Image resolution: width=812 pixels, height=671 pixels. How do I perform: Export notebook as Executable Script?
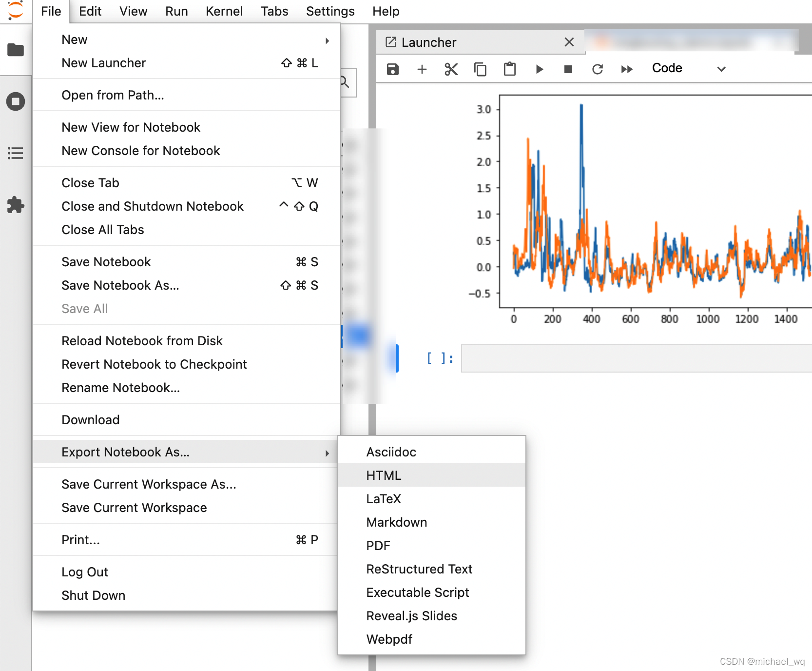(432, 592)
